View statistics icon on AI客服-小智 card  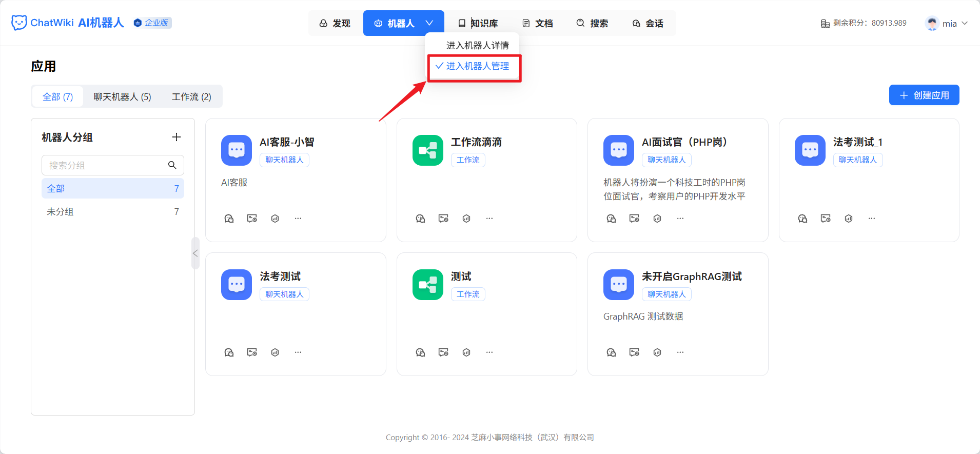[x=275, y=219]
